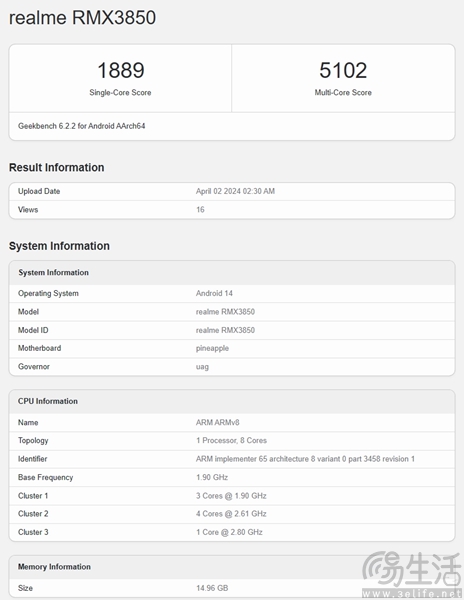Click the realme RMX3850 page title
This screenshot has width=464, height=600.
click(x=82, y=18)
